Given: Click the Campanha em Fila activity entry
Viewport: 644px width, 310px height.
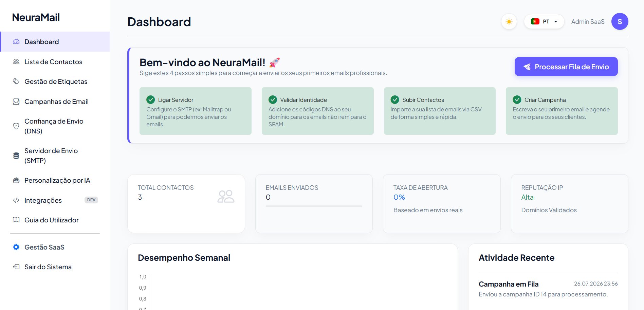Looking at the screenshot, I should pyautogui.click(x=548, y=289).
